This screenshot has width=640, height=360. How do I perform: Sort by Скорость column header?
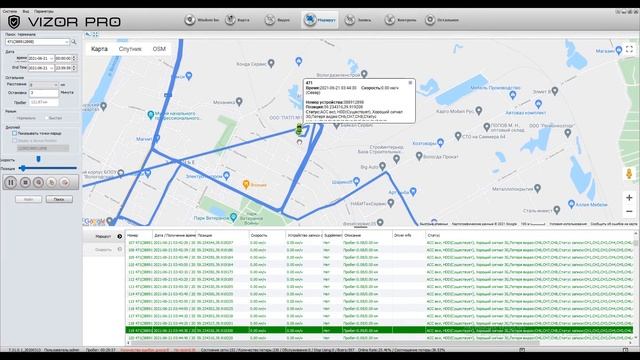tap(267, 236)
